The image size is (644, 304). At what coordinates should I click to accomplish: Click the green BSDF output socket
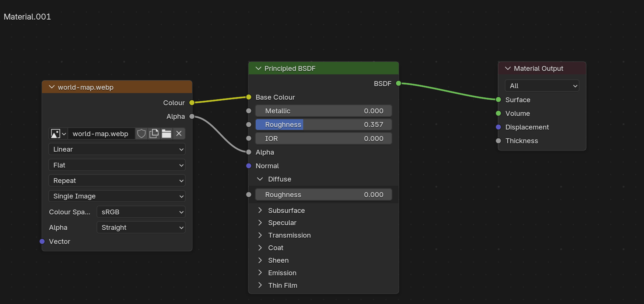(398, 83)
